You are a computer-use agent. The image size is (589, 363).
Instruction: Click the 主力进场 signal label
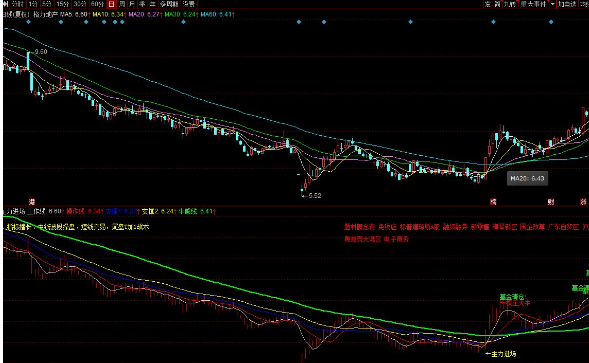point(500,354)
